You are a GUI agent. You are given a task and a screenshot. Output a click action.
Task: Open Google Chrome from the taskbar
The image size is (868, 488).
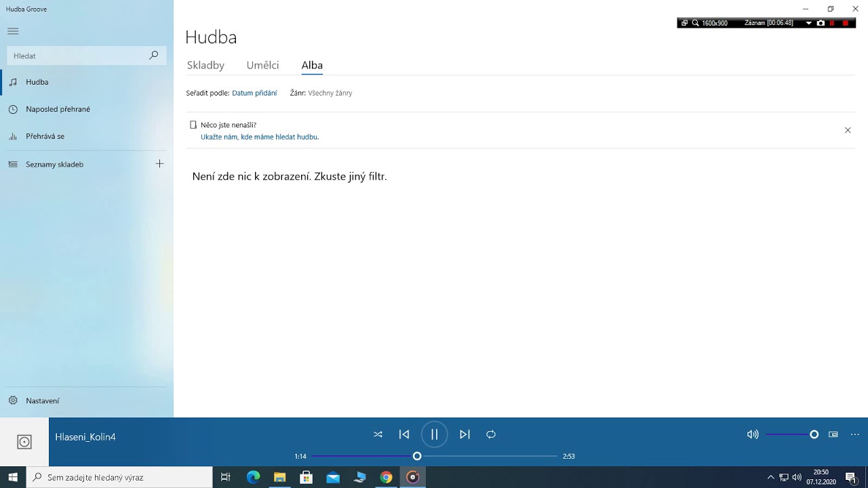(x=386, y=477)
